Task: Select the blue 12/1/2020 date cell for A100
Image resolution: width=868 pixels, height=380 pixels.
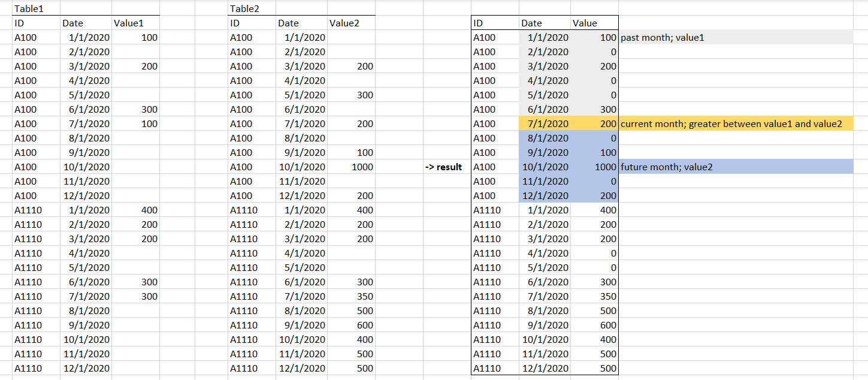Action: (545, 195)
